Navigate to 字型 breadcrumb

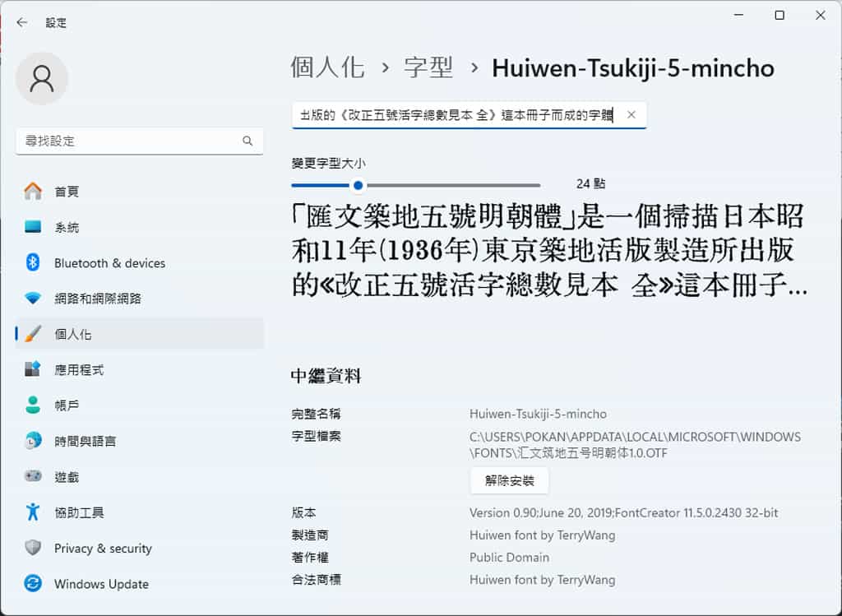point(428,68)
